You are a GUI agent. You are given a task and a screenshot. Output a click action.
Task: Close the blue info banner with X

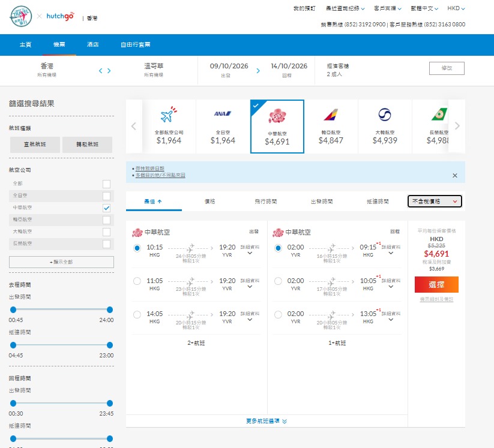(x=454, y=175)
